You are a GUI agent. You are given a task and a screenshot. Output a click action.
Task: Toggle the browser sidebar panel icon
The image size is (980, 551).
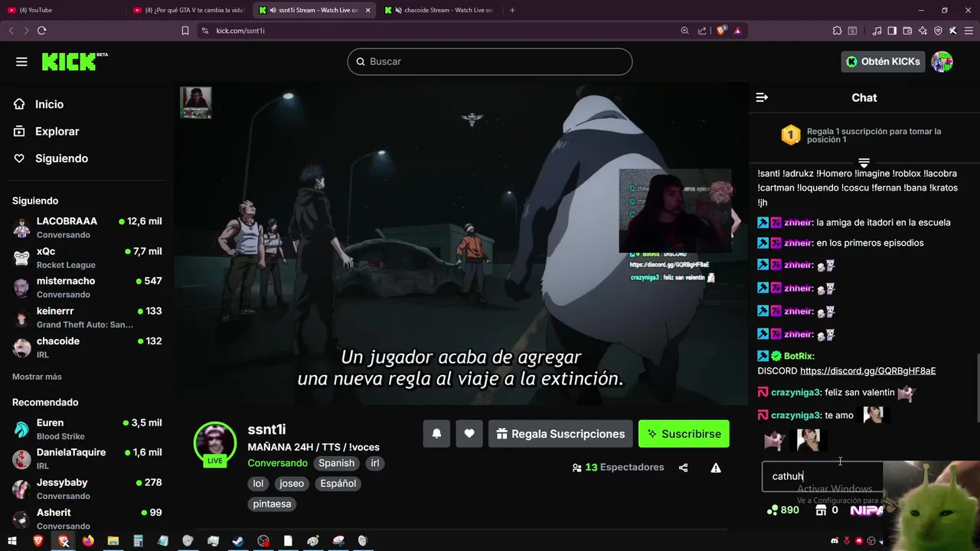(x=892, y=31)
